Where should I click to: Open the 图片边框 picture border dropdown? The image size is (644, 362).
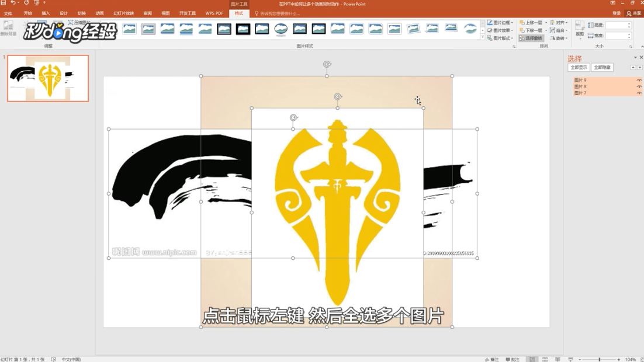[500, 23]
